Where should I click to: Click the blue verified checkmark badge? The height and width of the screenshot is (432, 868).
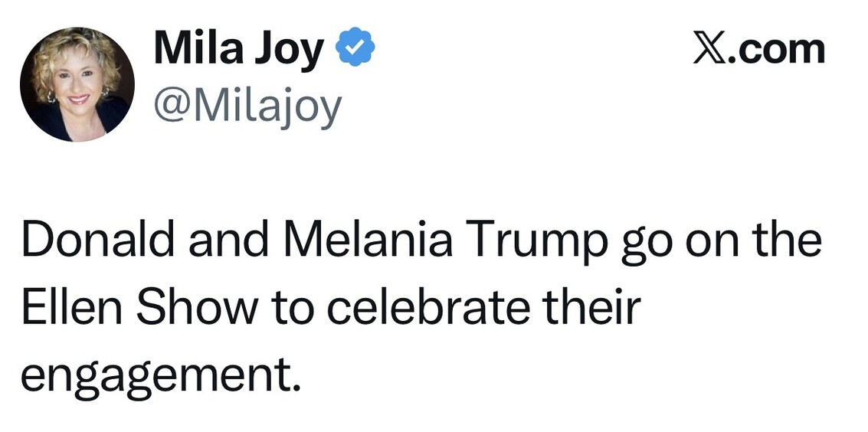(x=355, y=49)
